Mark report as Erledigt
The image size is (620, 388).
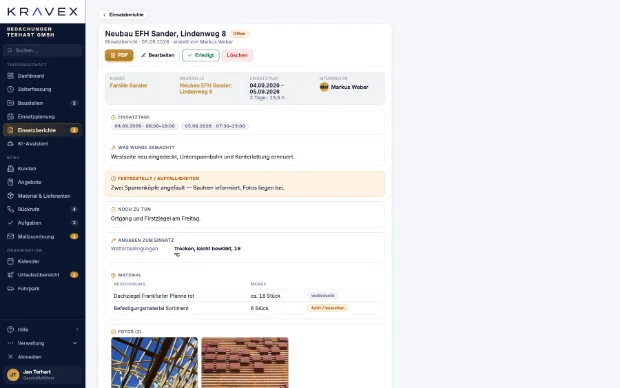tap(201, 55)
